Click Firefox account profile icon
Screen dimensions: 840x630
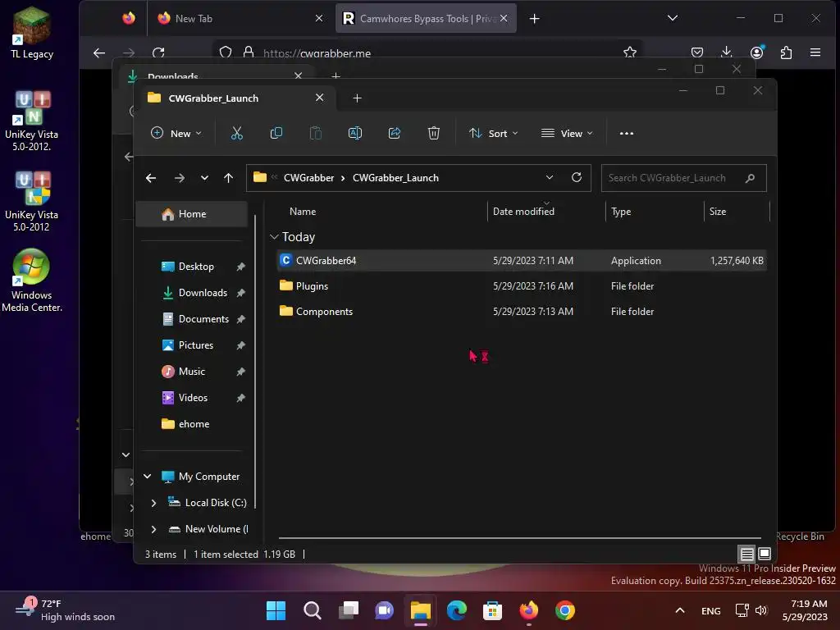[x=757, y=52]
